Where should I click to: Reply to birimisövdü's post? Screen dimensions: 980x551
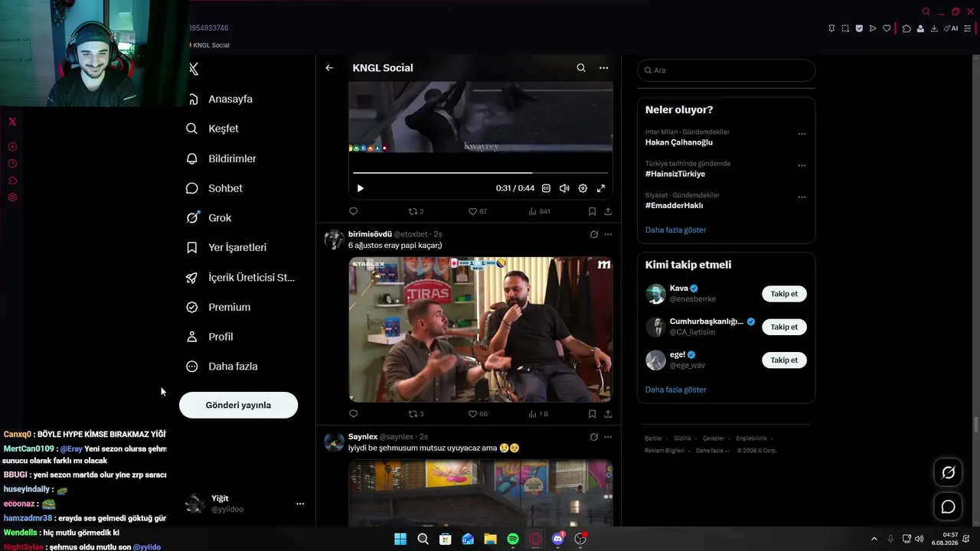[353, 414]
